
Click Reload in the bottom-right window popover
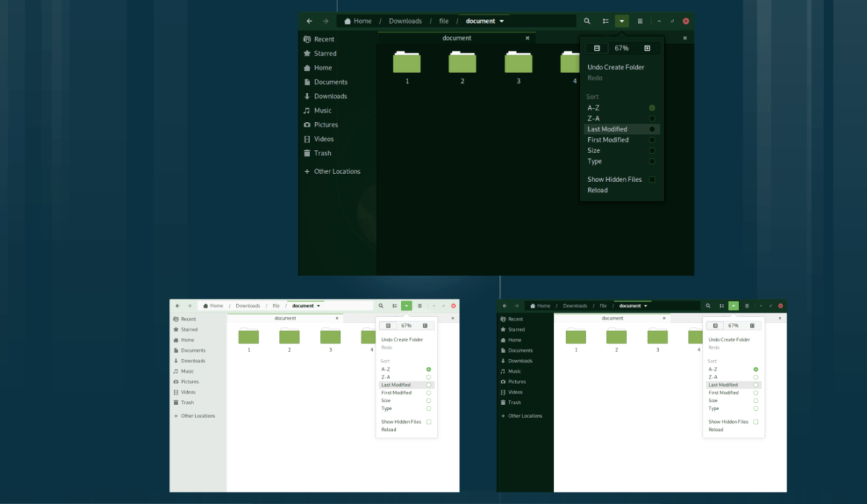715,430
